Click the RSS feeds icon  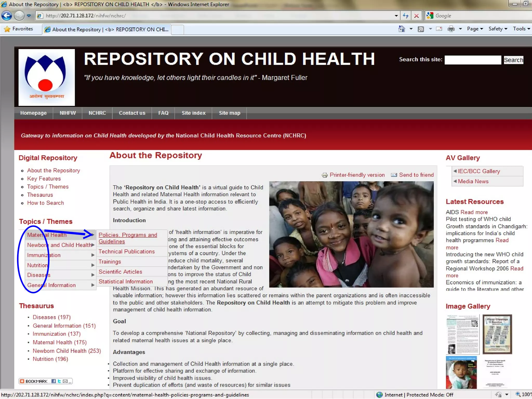(421, 29)
